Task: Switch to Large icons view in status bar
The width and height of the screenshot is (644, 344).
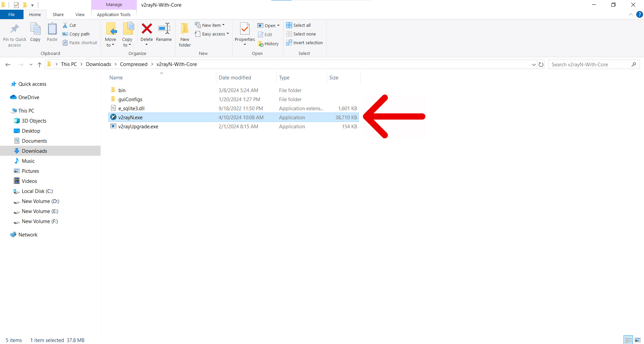Action: (638, 340)
